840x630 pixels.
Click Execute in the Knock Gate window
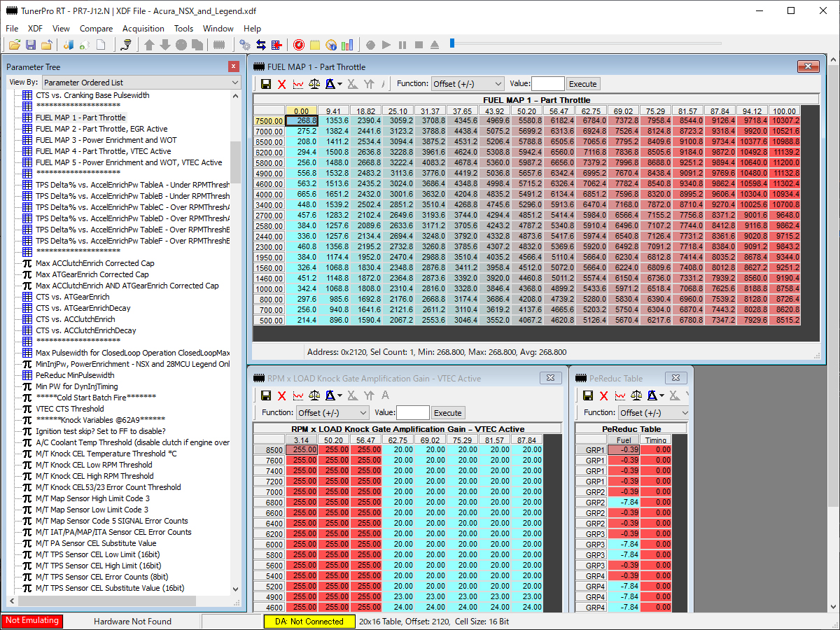click(x=448, y=413)
